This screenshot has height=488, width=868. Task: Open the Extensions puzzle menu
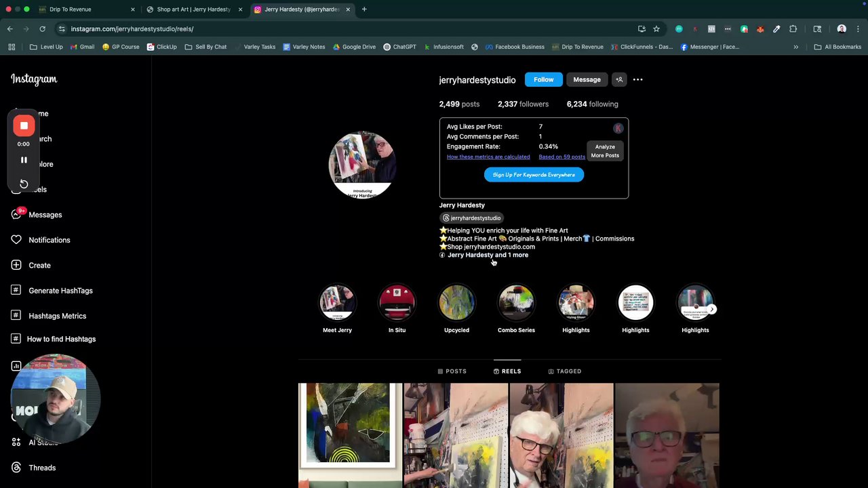pyautogui.click(x=793, y=29)
